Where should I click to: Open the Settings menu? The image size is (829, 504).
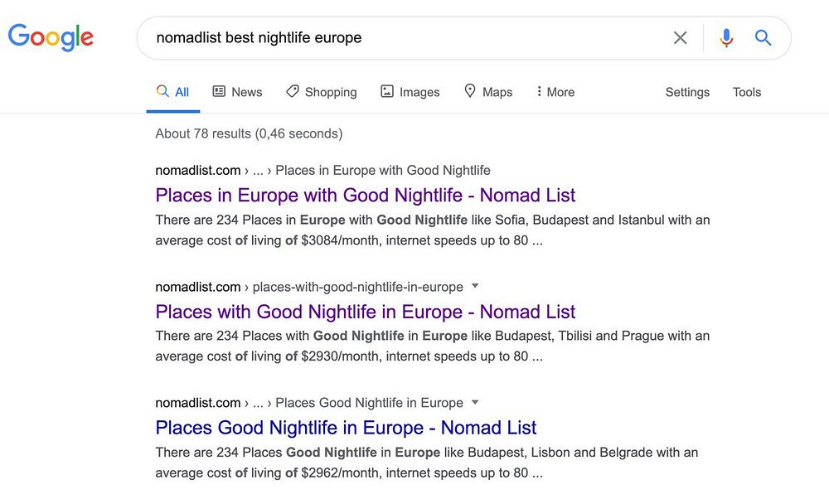[687, 92]
